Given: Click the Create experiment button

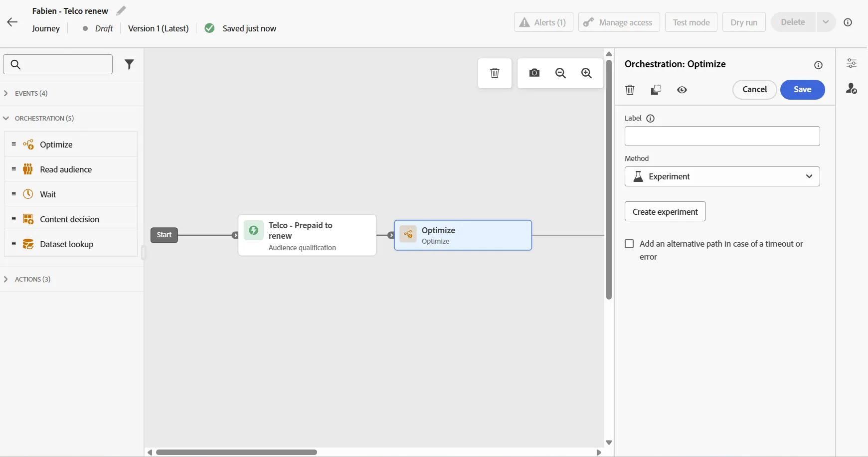Looking at the screenshot, I should (x=665, y=211).
